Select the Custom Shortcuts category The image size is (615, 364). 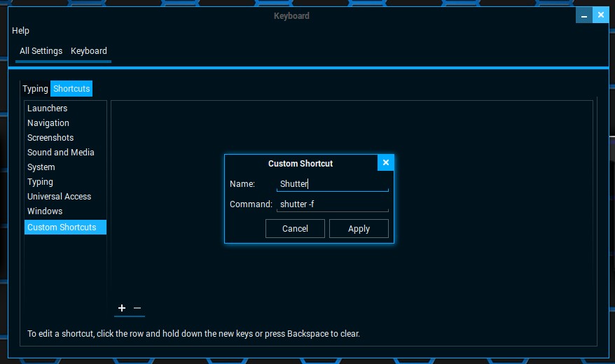(x=62, y=227)
